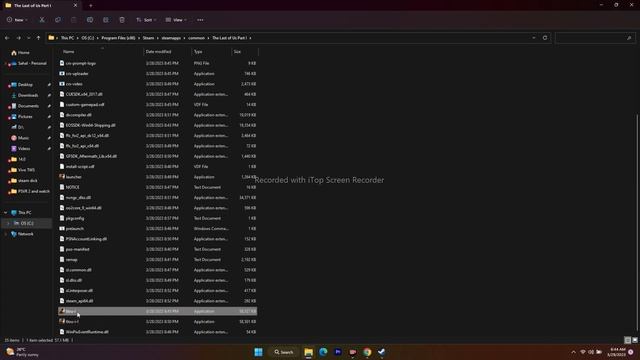Image resolution: width=640 pixels, height=360 pixels.
Task: Open the Sort dropdown menu
Action: coord(146,20)
